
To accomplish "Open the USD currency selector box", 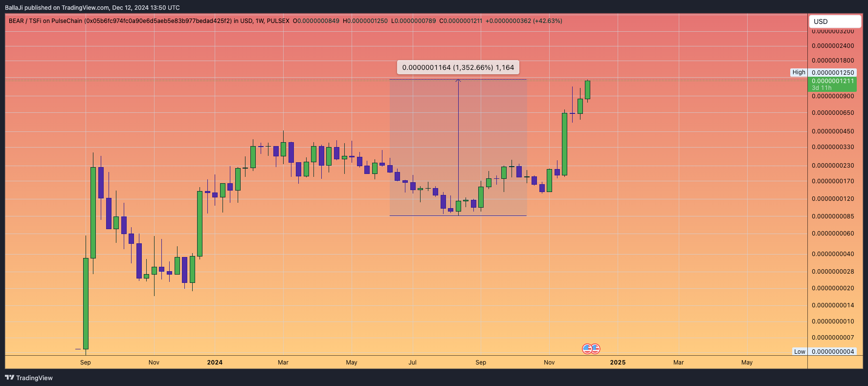I will [x=835, y=21].
